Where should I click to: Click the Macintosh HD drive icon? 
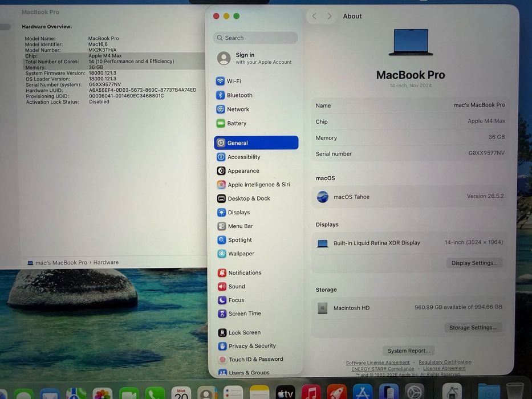coord(322,308)
